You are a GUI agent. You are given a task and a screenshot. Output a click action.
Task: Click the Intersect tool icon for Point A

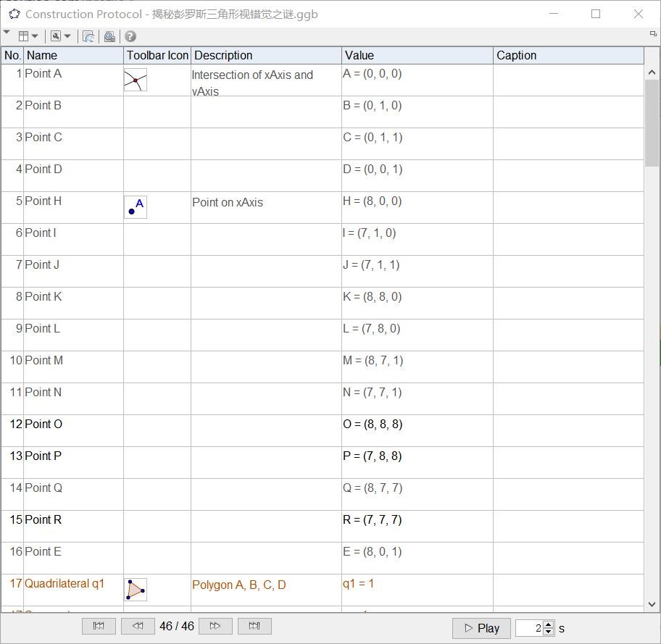(x=136, y=80)
